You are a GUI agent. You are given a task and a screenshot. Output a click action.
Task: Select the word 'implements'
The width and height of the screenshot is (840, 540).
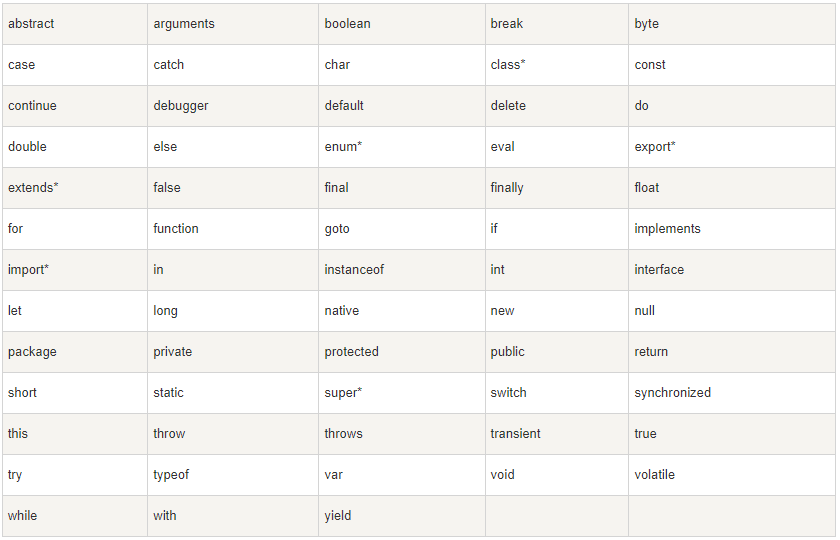pos(667,229)
